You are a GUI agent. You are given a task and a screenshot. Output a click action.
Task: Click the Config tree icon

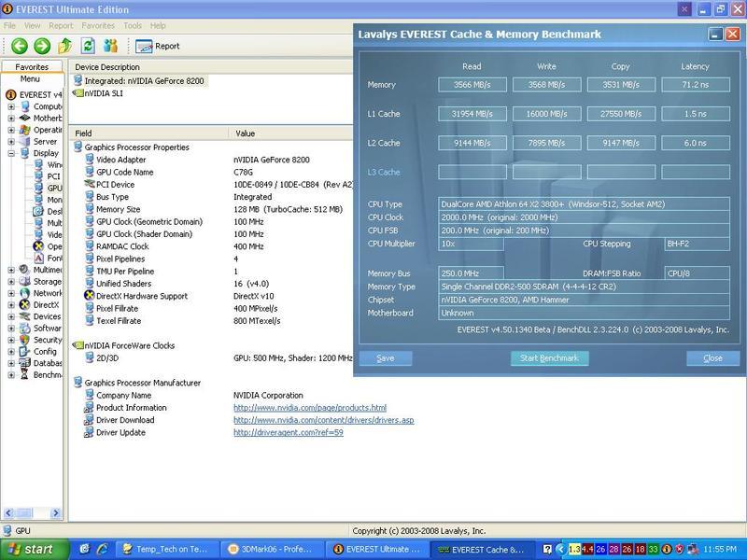coord(24,352)
